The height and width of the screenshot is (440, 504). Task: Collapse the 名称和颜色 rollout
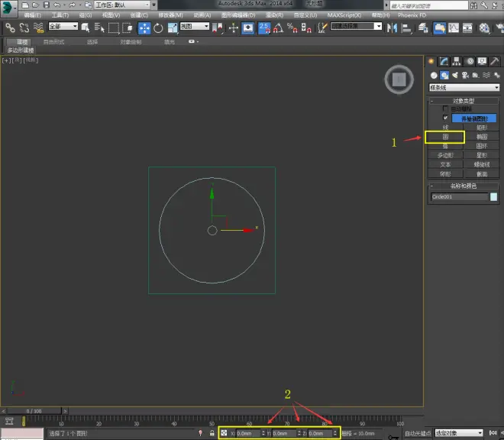tap(464, 186)
